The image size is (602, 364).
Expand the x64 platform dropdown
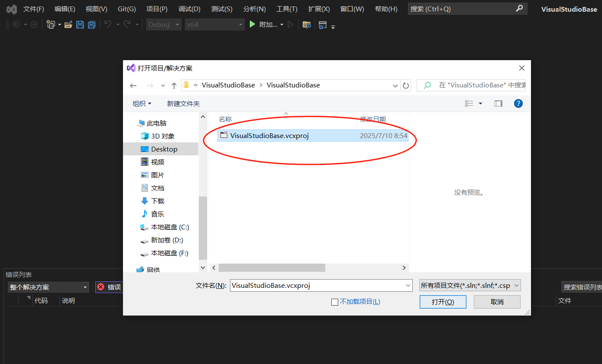coord(214,25)
